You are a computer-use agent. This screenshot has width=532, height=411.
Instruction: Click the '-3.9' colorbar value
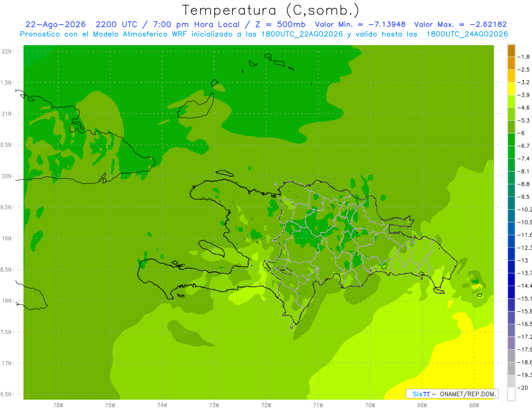pyautogui.click(x=524, y=95)
